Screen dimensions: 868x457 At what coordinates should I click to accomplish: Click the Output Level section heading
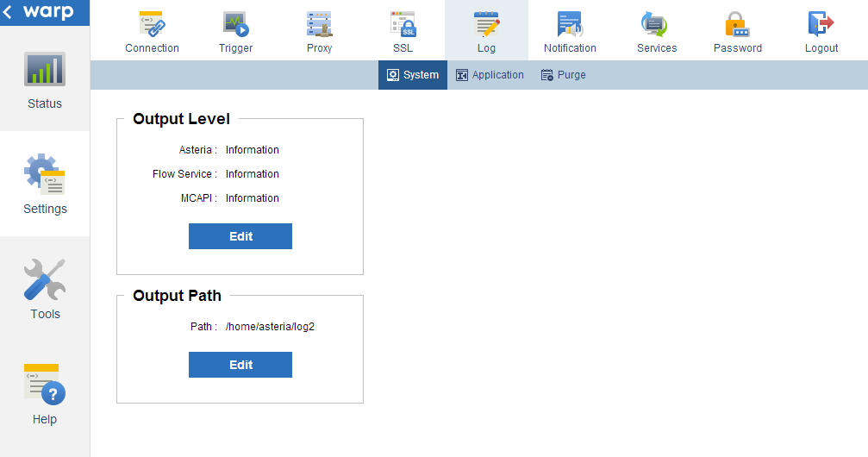tap(182, 119)
